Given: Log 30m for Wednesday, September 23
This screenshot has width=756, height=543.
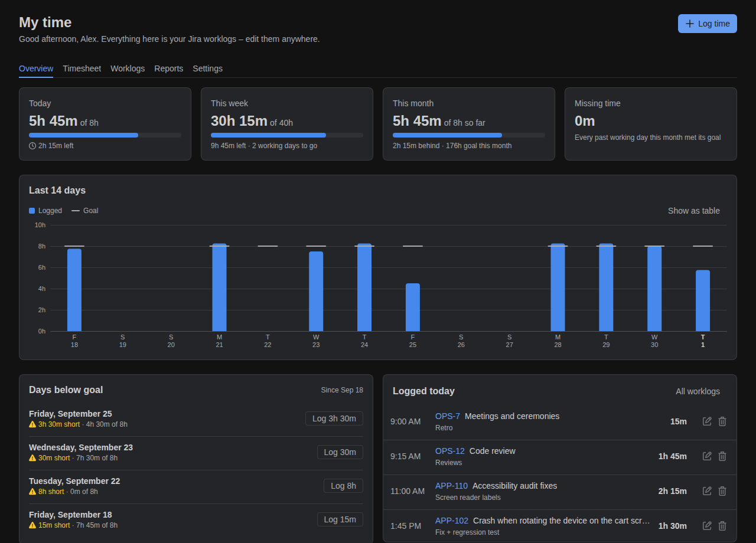Looking at the screenshot, I should pyautogui.click(x=340, y=452).
